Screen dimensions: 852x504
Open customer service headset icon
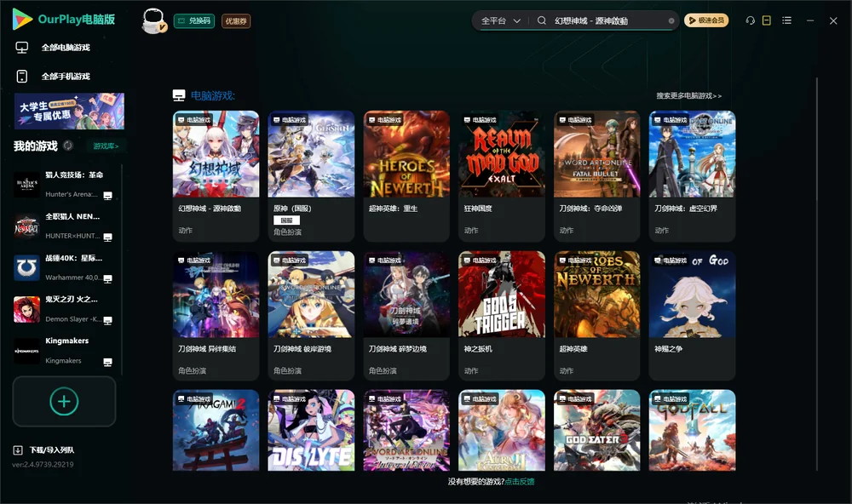click(x=750, y=20)
